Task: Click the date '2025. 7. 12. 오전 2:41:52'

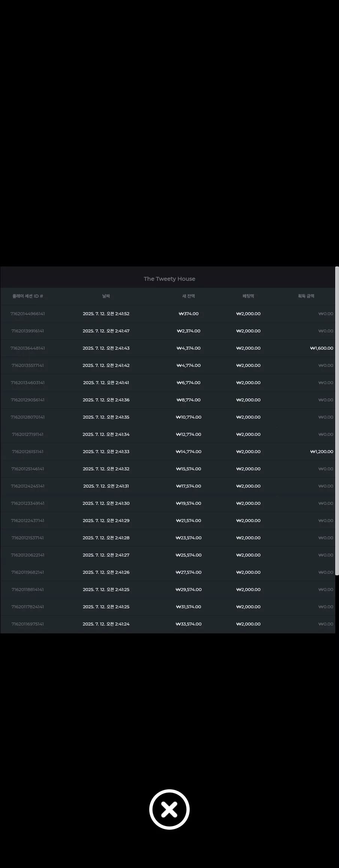Action: click(x=106, y=314)
